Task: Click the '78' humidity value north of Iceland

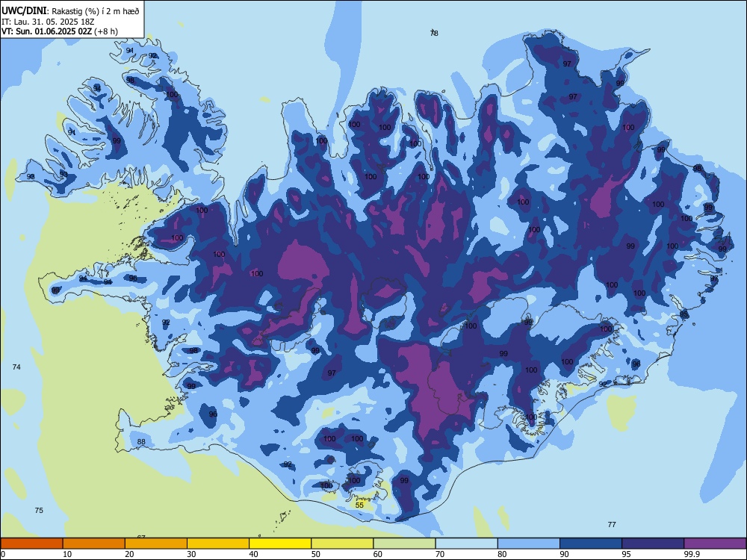Action: pyautogui.click(x=434, y=33)
